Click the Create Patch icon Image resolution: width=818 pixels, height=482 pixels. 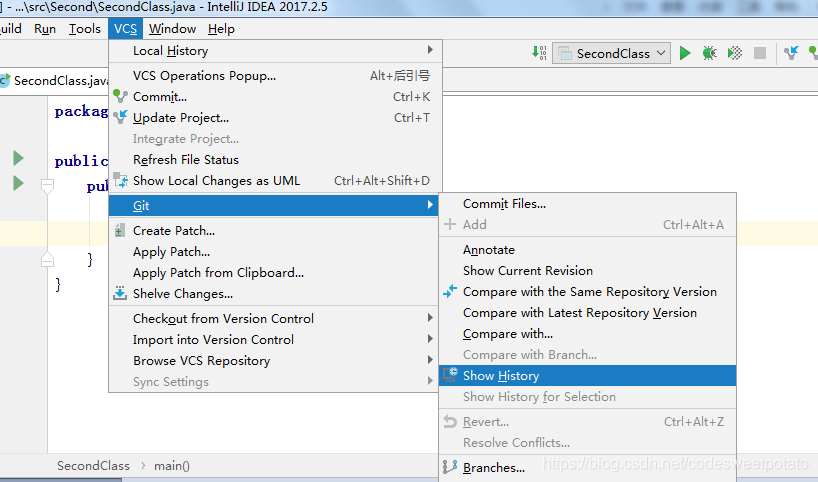point(119,230)
